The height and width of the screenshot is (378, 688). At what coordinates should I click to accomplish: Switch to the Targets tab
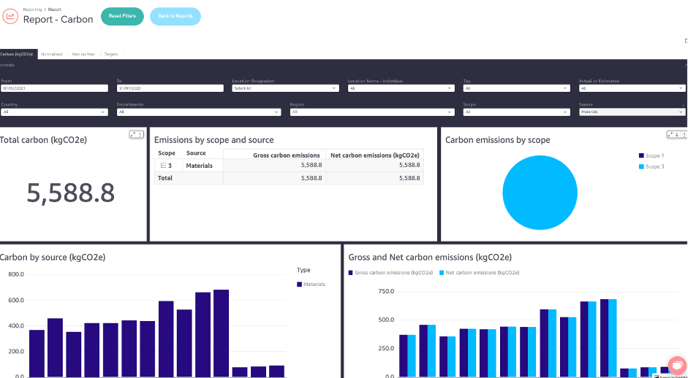(111, 54)
